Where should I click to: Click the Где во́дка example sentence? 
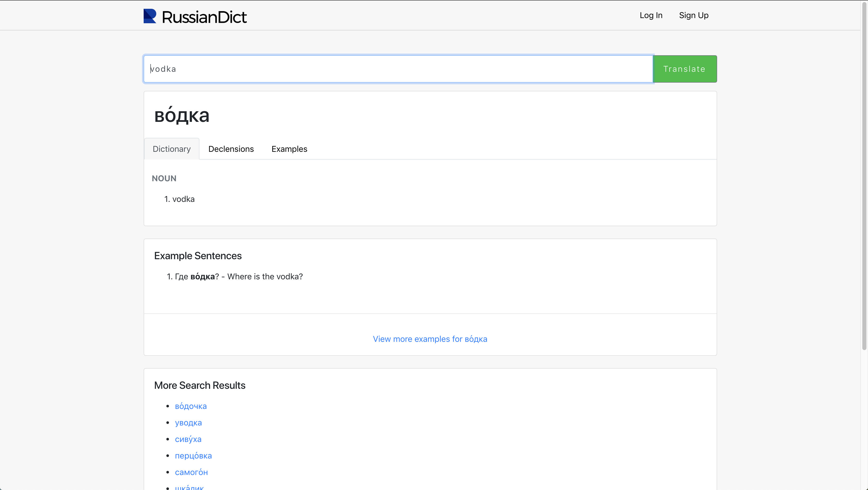(238, 276)
